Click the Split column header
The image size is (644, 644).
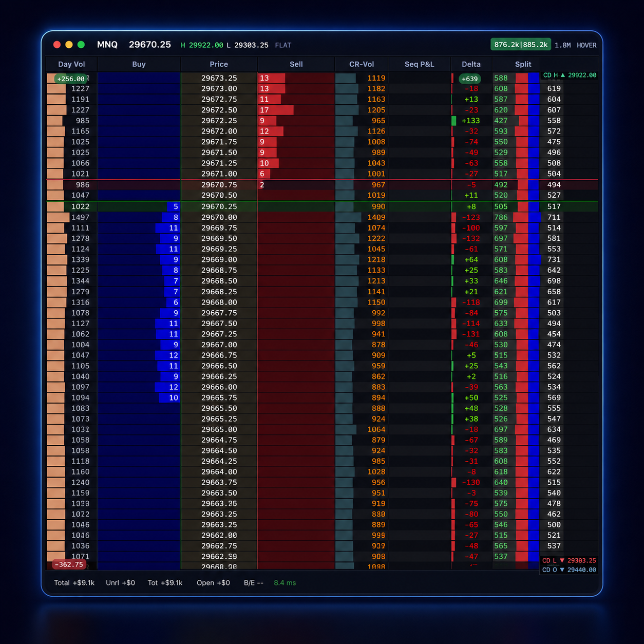point(523,64)
